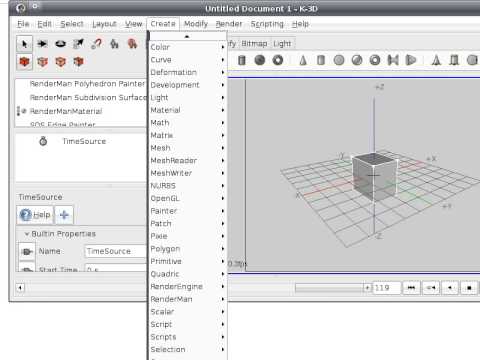The image size is (480, 360).
Task: Insert the half-shaded quadric sphere icon
Action: coord(357,60)
